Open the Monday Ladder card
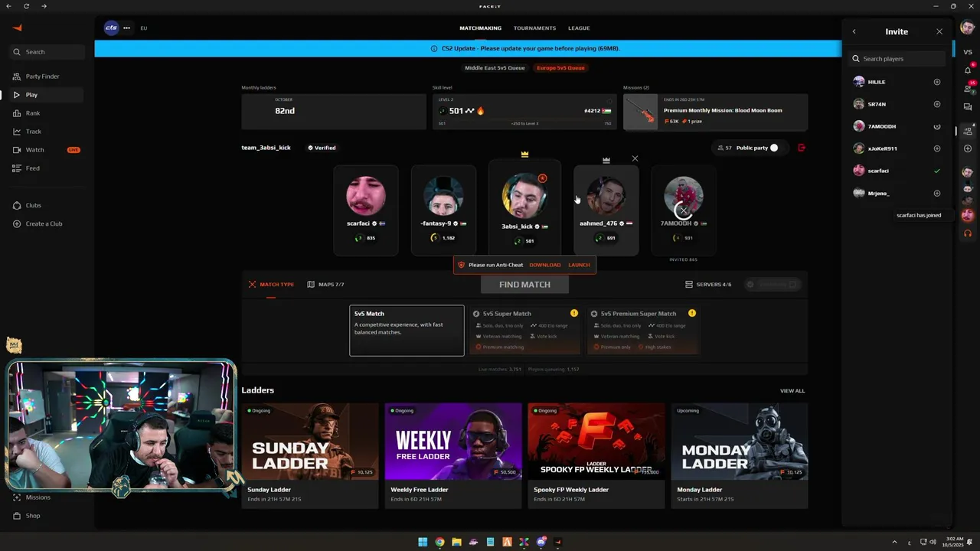The width and height of the screenshot is (980, 551). (740, 455)
